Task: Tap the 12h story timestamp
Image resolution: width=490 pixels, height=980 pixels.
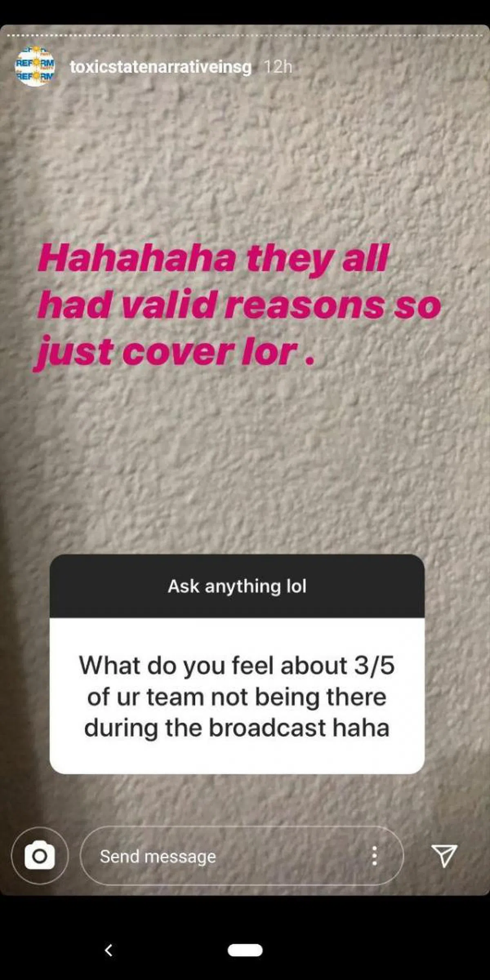Action: click(x=278, y=67)
